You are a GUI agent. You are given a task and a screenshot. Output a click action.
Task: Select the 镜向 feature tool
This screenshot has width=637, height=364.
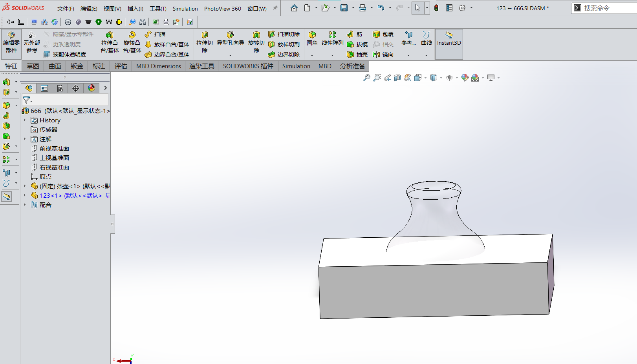[383, 55]
